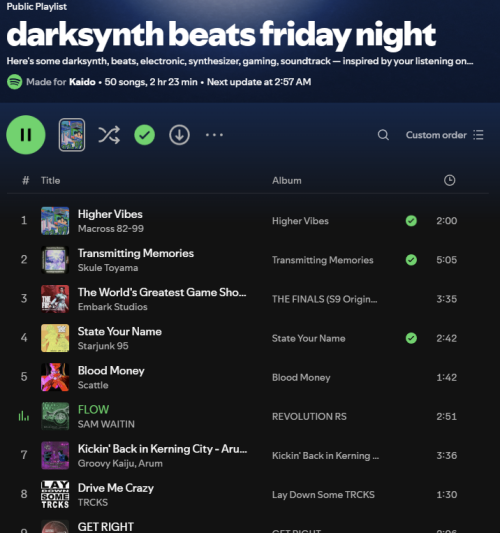Sort by the Title column header
Viewport: 500px width, 533px height.
(x=50, y=180)
